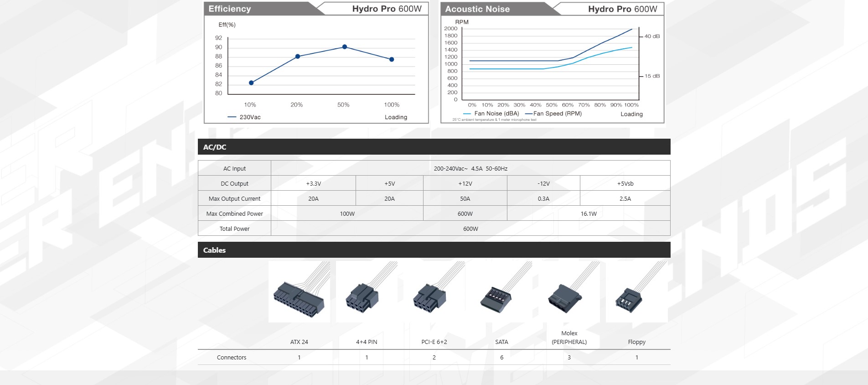Click the Floppy connector image
The height and width of the screenshot is (385, 868).
(636, 292)
